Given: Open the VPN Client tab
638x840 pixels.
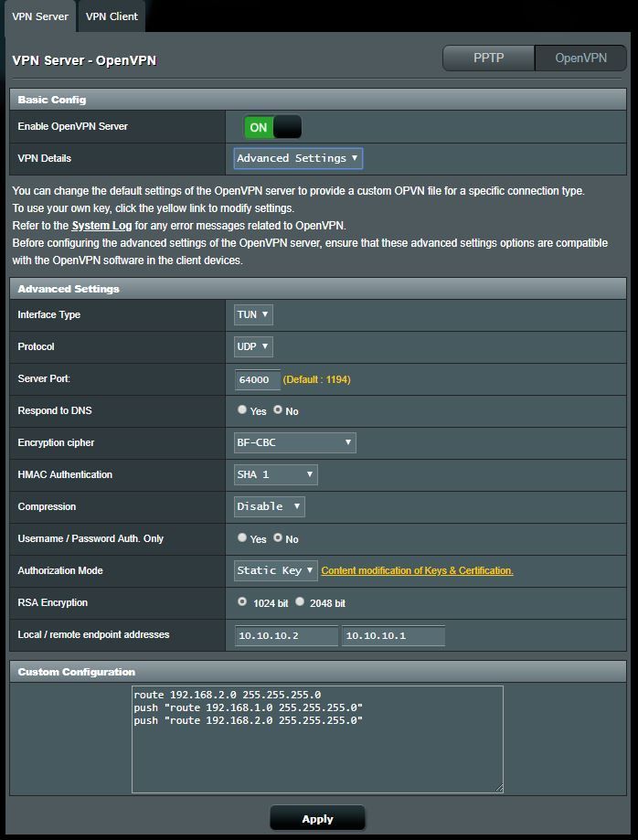Looking at the screenshot, I should pyautogui.click(x=112, y=16).
